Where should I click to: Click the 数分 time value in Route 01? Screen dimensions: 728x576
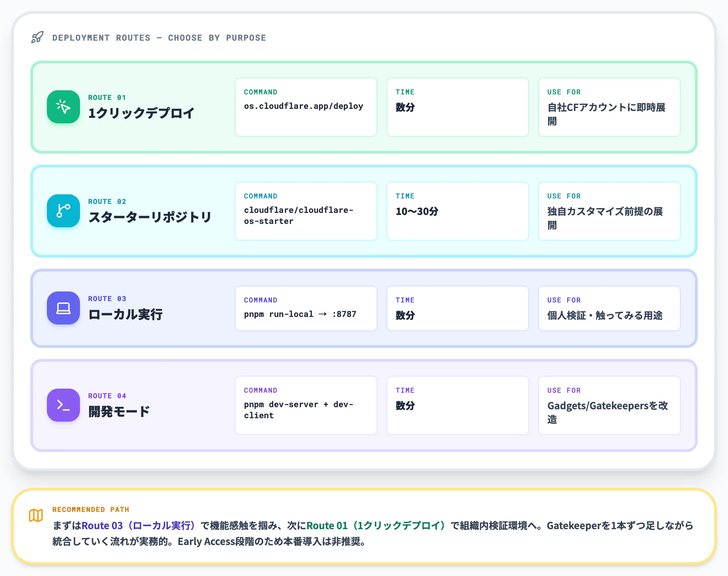click(405, 107)
